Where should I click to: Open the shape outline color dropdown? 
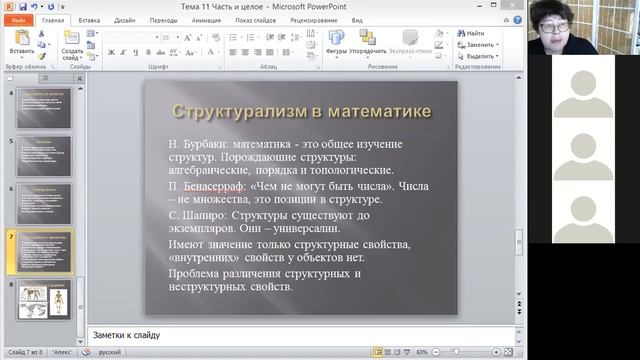click(x=440, y=45)
